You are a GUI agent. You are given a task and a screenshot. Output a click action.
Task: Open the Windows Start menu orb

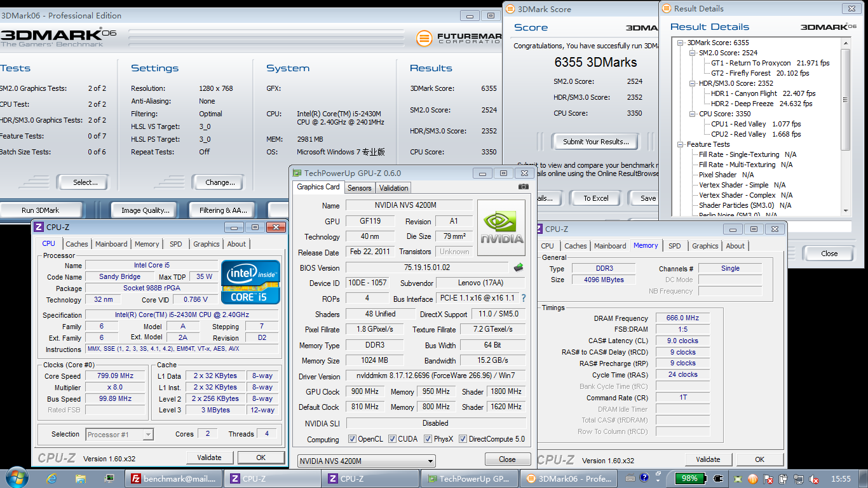[16, 478]
